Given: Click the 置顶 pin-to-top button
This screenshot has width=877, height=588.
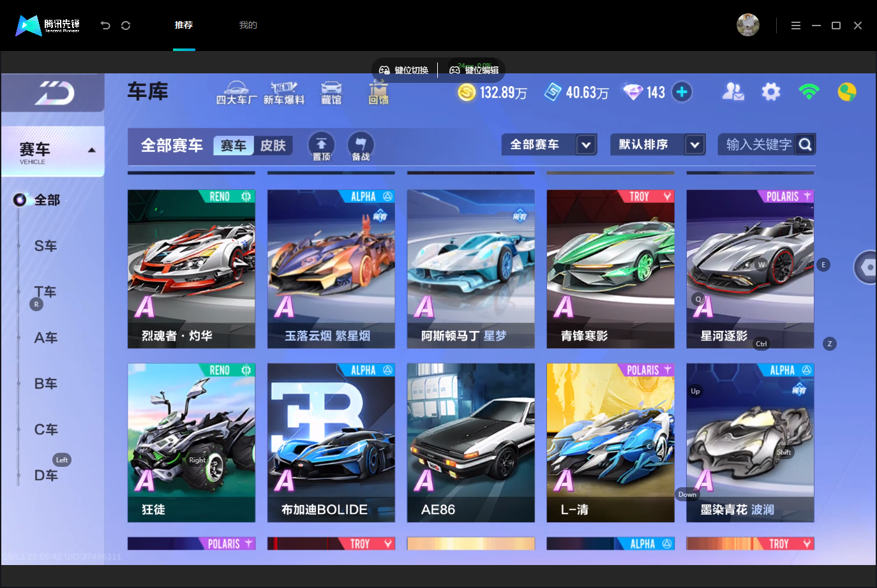Looking at the screenshot, I should pos(322,147).
